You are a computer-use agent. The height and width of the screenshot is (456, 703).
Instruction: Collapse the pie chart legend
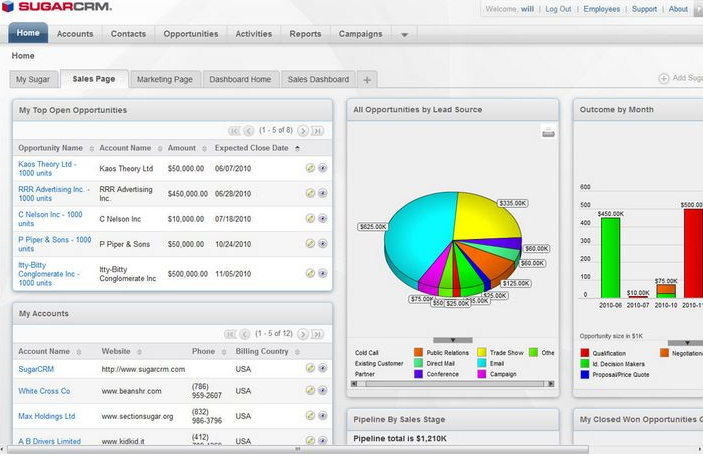click(452, 340)
